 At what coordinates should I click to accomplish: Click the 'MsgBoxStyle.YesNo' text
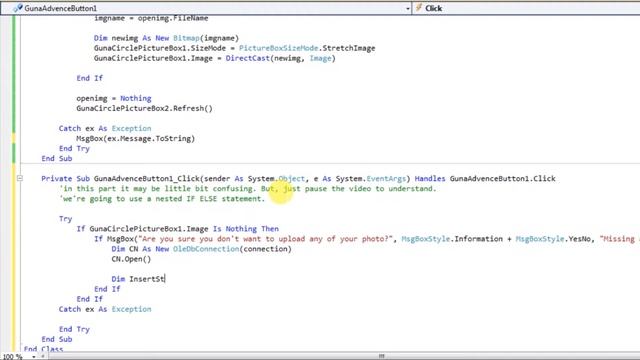tap(553, 239)
